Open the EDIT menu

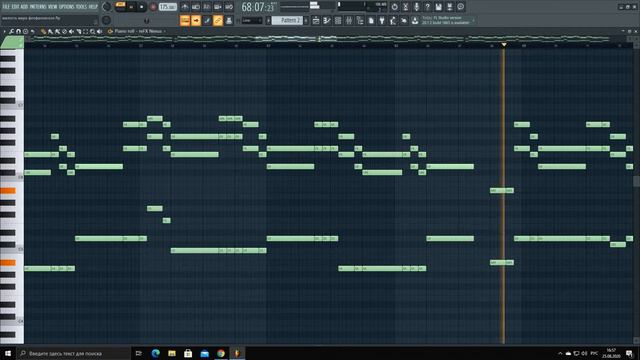point(15,7)
